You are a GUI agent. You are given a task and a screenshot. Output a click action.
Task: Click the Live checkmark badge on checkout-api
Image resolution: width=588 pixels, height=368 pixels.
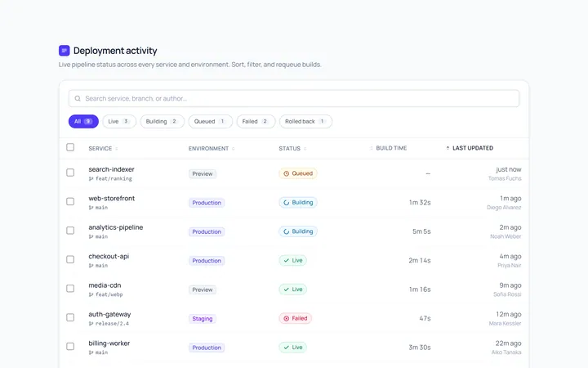[x=293, y=260]
